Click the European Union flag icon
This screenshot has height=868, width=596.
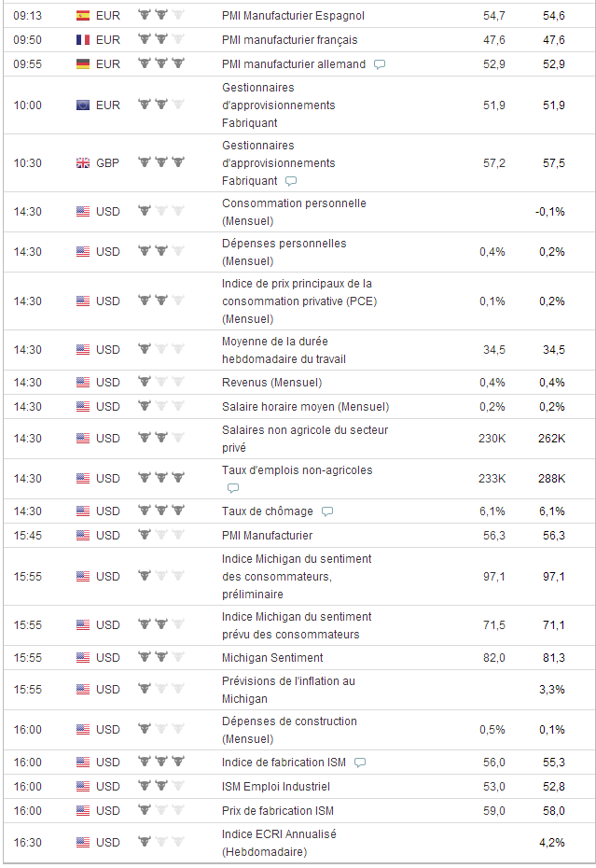83,105
